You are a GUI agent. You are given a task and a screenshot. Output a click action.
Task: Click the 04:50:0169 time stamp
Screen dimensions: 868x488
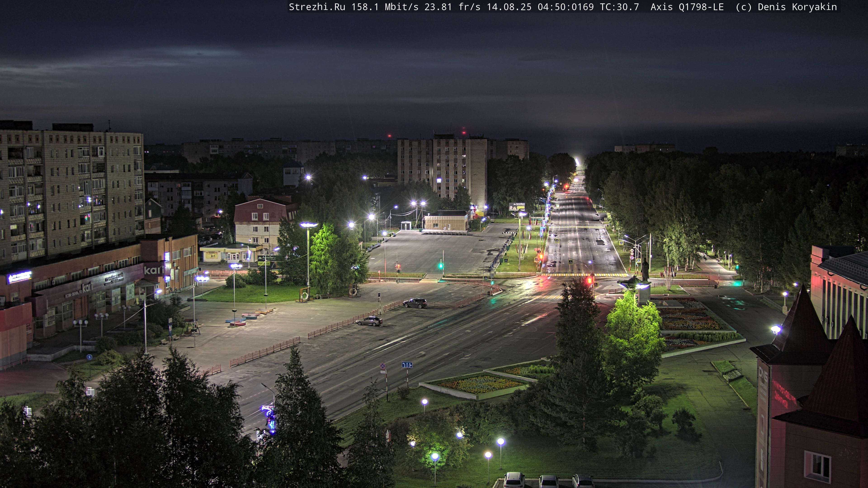click(565, 7)
